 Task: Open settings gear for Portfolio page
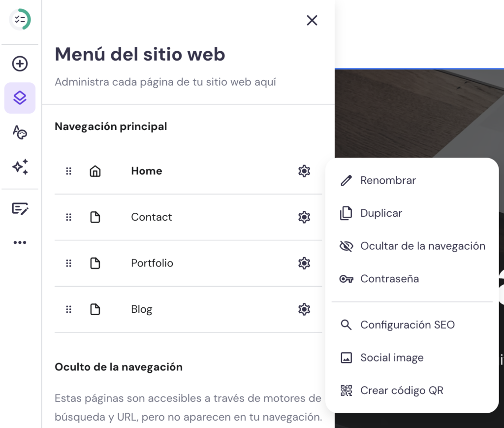click(x=304, y=263)
